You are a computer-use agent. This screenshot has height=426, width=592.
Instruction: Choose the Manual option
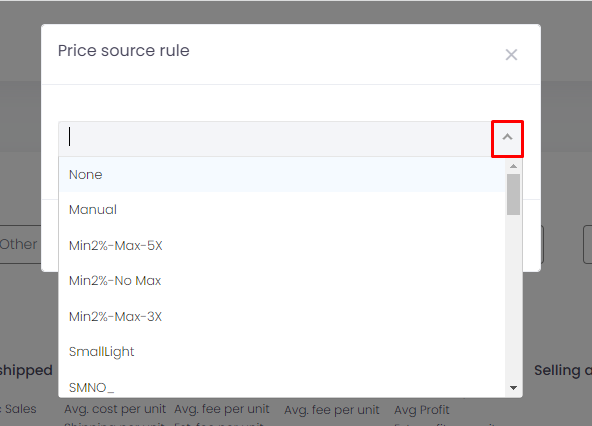pyautogui.click(x=282, y=210)
